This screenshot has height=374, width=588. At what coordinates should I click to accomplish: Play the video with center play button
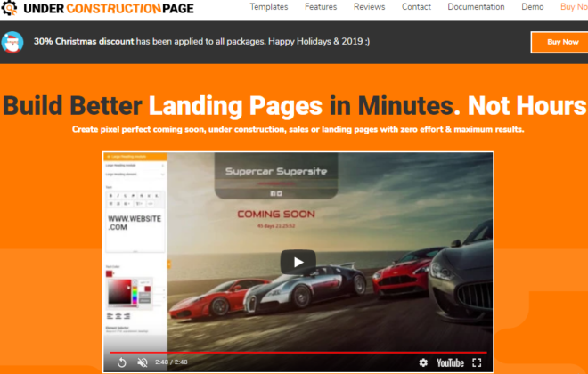pyautogui.click(x=298, y=262)
